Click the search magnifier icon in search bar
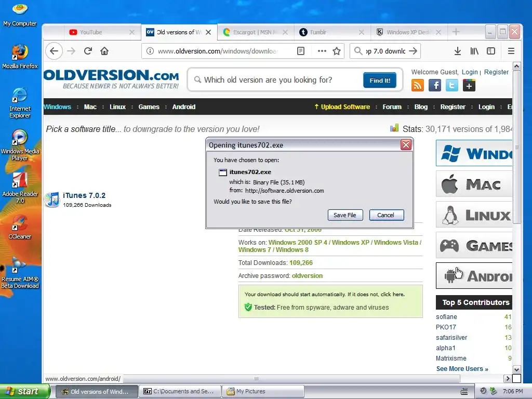 [x=358, y=51]
